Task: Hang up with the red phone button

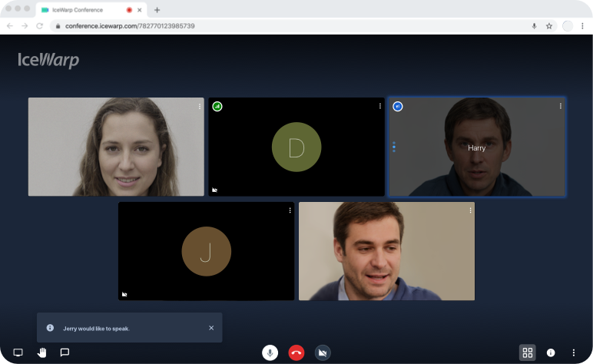Action: pos(296,352)
